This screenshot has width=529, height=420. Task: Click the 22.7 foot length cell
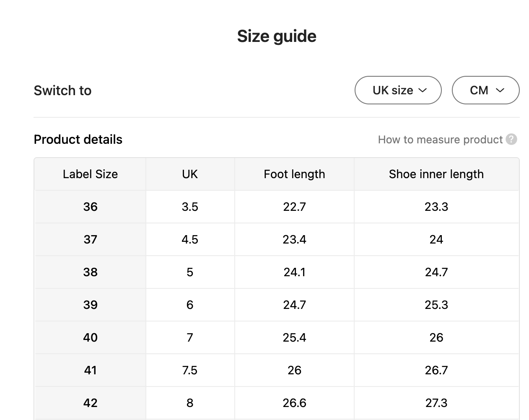(x=294, y=207)
